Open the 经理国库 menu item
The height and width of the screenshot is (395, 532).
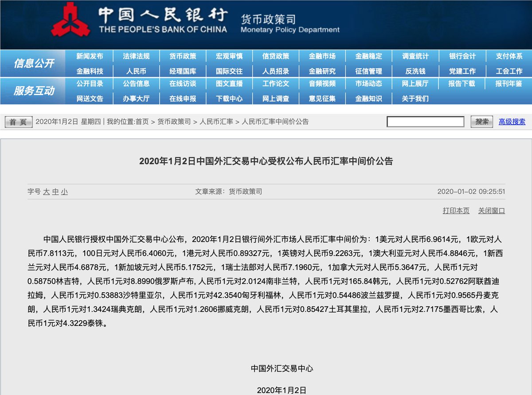(183, 71)
